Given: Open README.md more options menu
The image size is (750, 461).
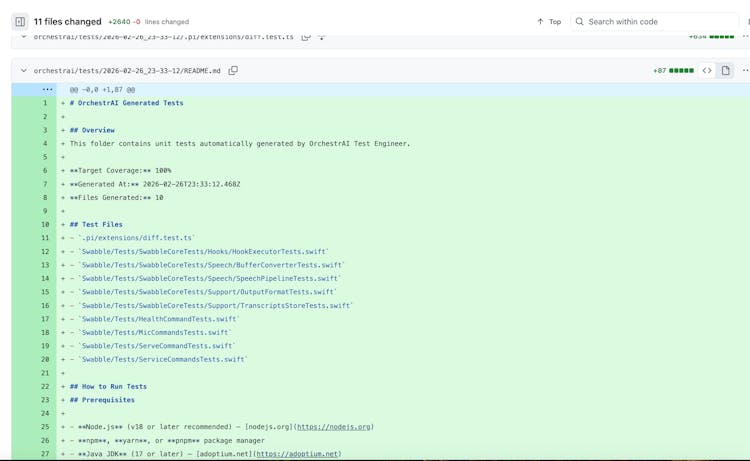Looking at the screenshot, I should (x=745, y=71).
